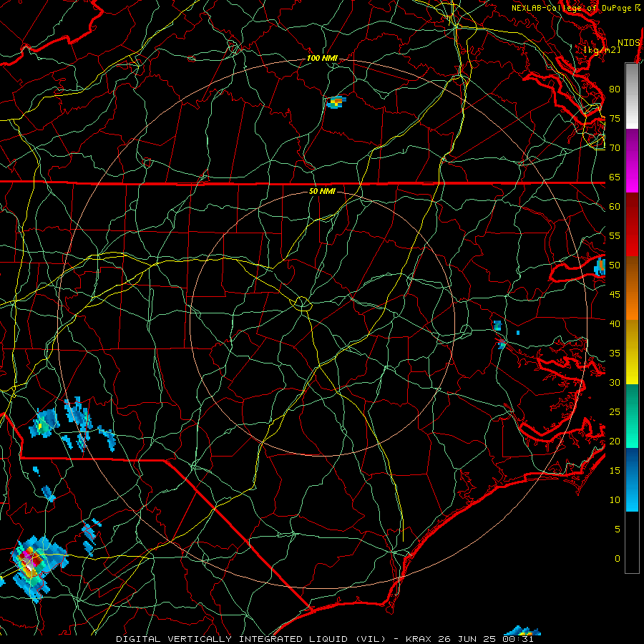
Task: Select the 15 value on the color scale
Action: (x=615, y=471)
